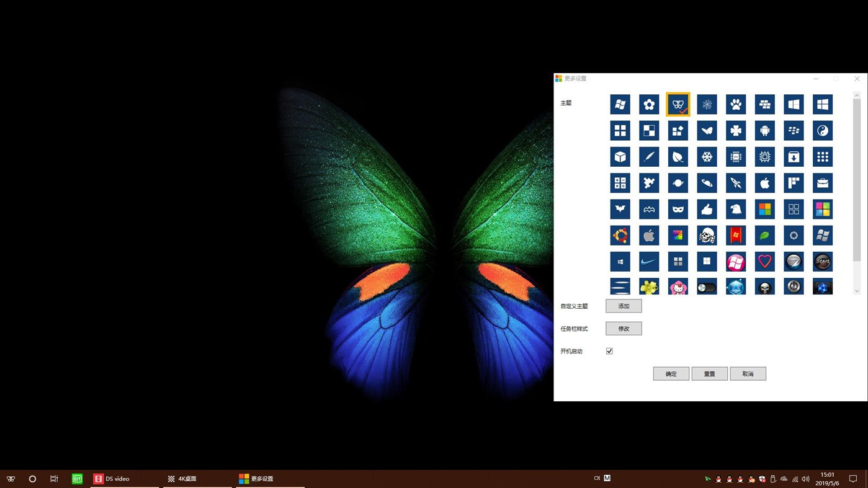Click the scrollbar down arrow
Viewport: 868px width, 488px height.
[x=857, y=290]
